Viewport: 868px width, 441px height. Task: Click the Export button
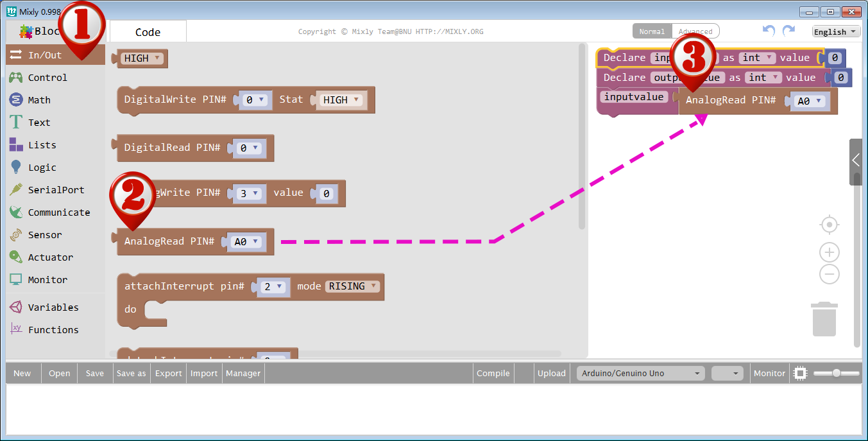(x=169, y=373)
